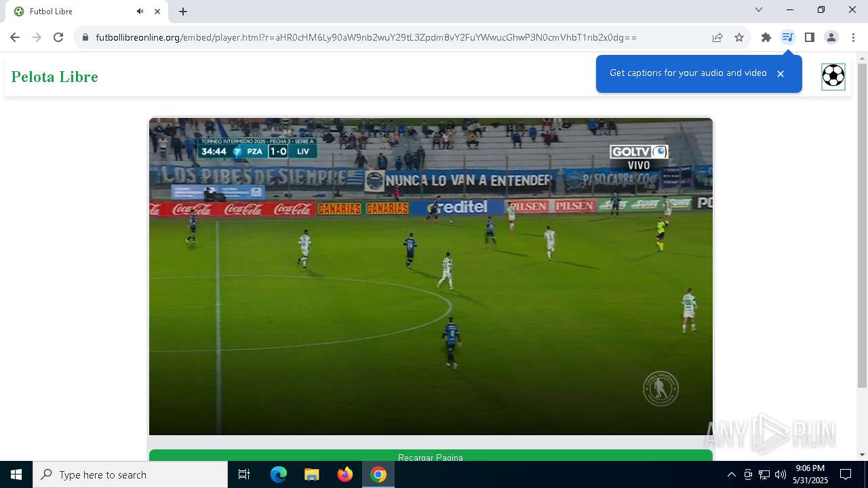Viewport: 868px width, 488px height.
Task: Toggle the browser side panel icon
Action: click(x=810, y=37)
